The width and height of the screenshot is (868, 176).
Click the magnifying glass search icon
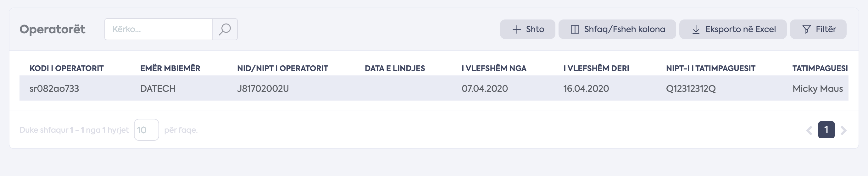(x=225, y=29)
